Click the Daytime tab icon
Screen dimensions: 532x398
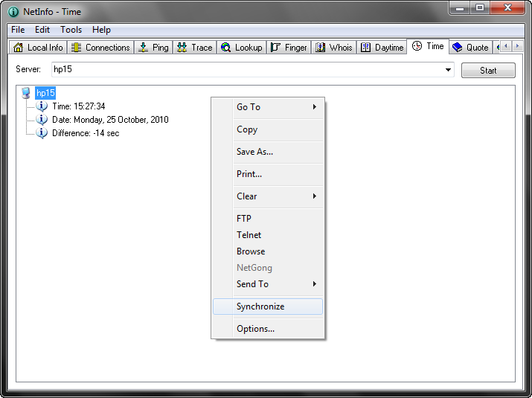[x=365, y=48]
